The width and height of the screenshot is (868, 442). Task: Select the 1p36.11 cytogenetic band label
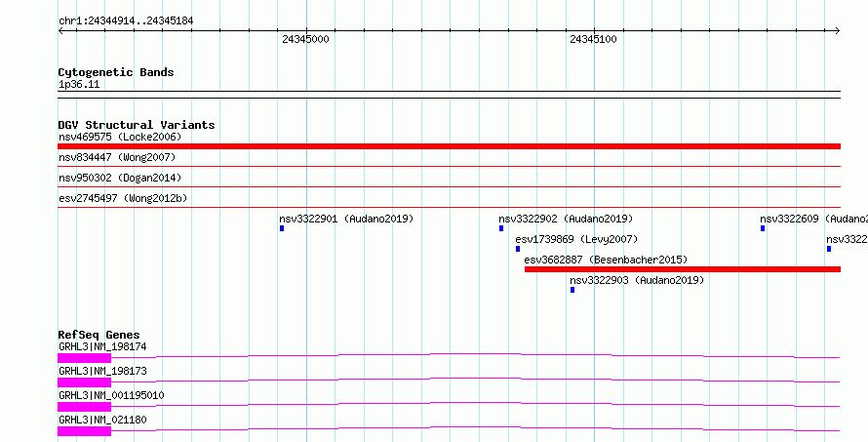tap(79, 85)
